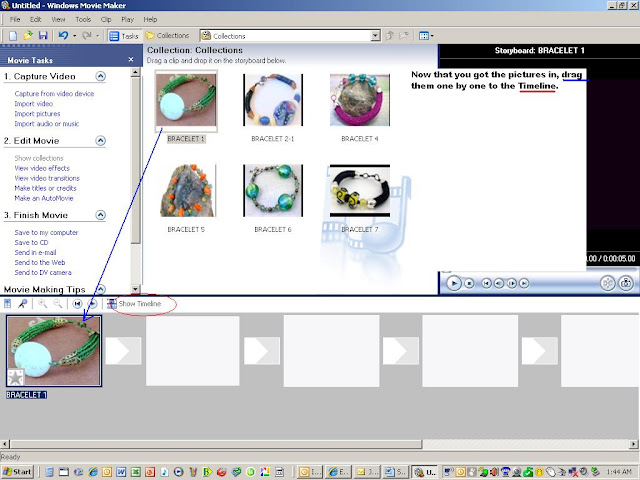Click the Show Timeline button

click(x=134, y=304)
